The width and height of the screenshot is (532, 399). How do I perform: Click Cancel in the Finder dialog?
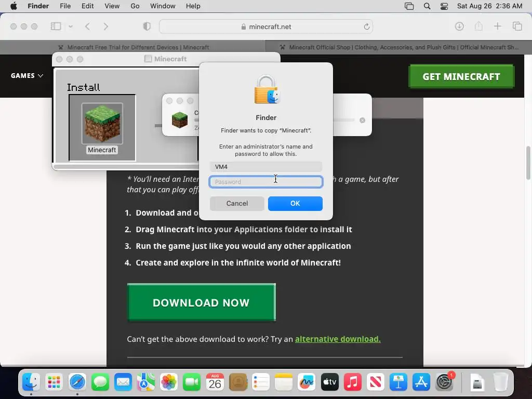[x=237, y=203]
